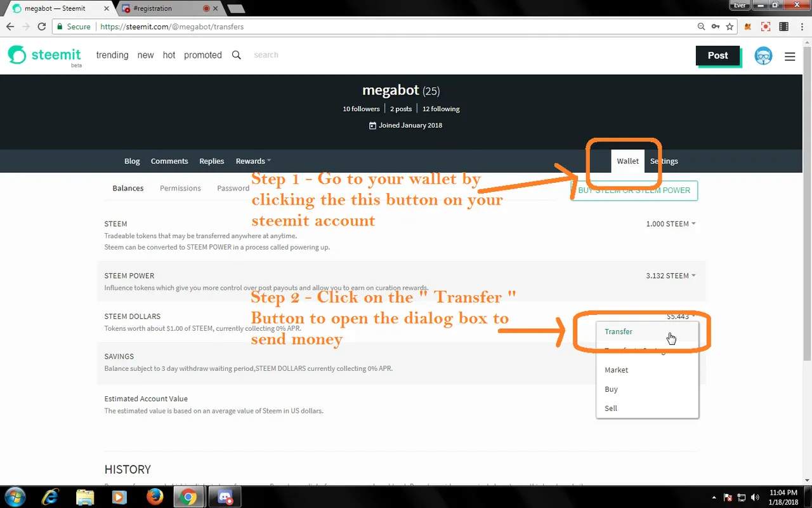The height and width of the screenshot is (508, 812).
Task: Go back with browser back arrow
Action: point(10,27)
